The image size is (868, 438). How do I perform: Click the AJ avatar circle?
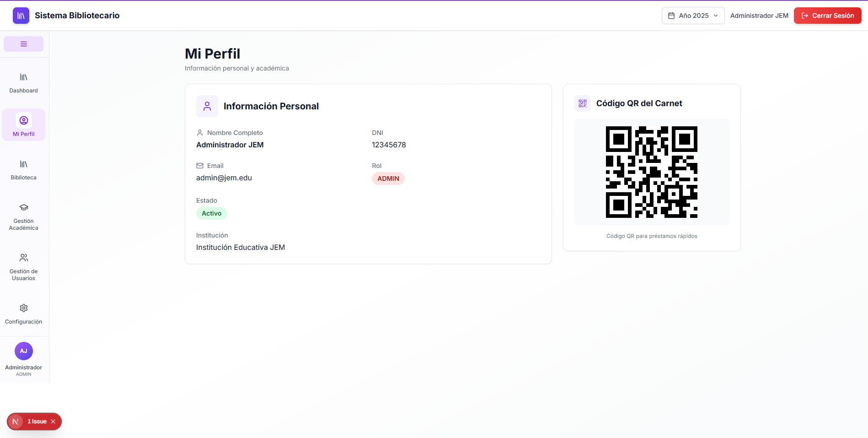pyautogui.click(x=24, y=351)
